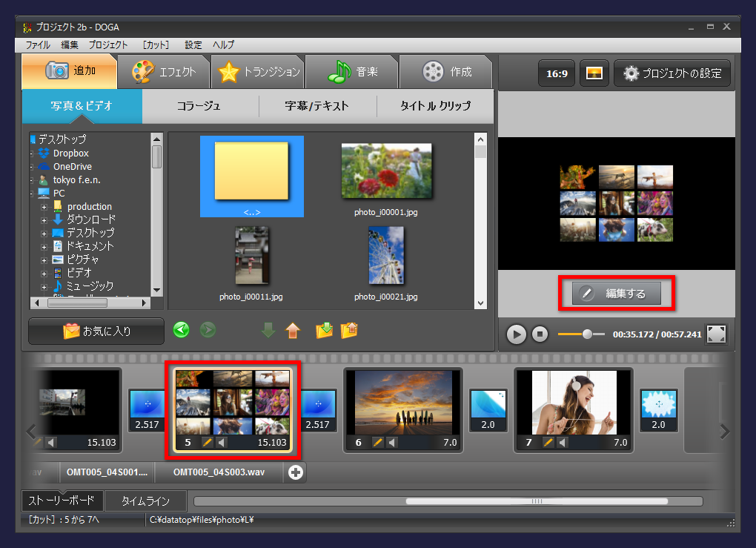
Task: Collapse the PC tree node
Action: click(x=32, y=194)
